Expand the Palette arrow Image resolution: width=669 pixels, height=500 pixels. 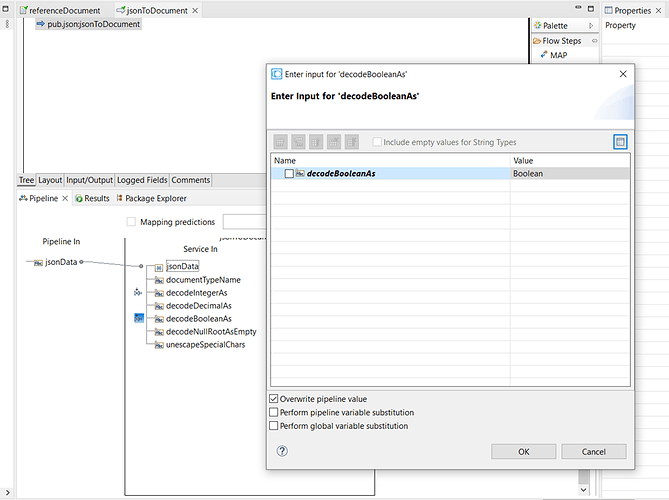click(x=591, y=26)
